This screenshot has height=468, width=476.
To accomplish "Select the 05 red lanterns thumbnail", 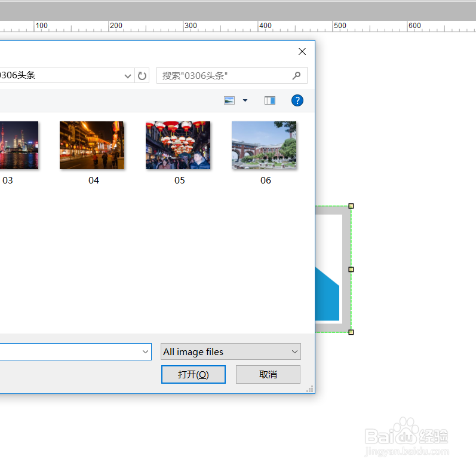I will (178, 145).
